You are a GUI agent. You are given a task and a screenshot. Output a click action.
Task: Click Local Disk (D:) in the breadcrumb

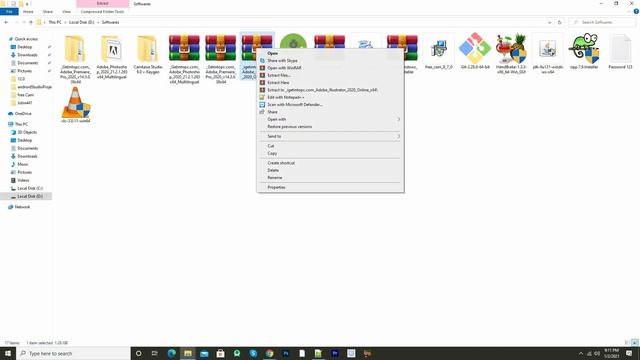click(x=81, y=22)
